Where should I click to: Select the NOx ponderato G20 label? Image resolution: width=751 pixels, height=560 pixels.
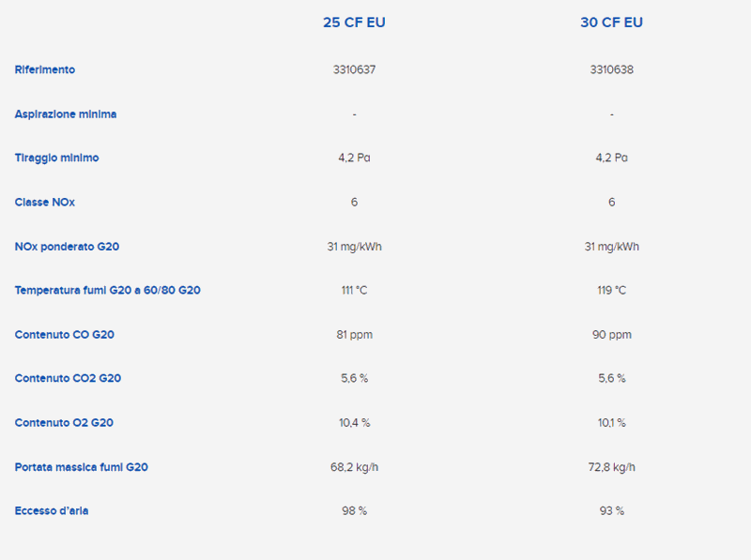(67, 247)
